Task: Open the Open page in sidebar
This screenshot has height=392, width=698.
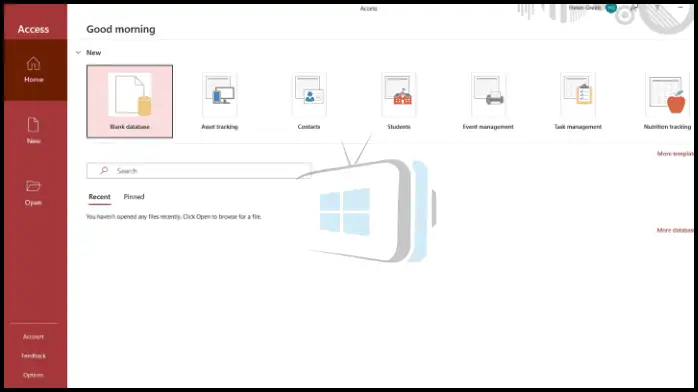Action: [x=33, y=193]
